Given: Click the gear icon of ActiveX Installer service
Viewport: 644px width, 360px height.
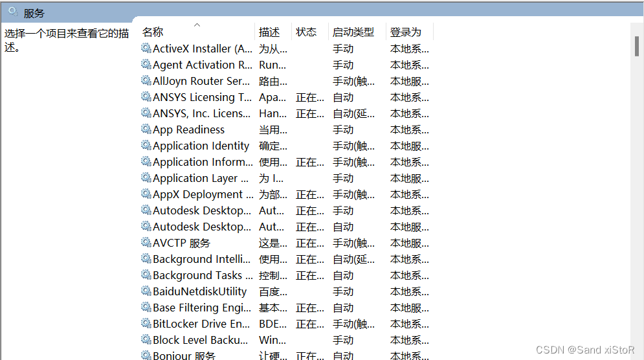Looking at the screenshot, I should tap(146, 48).
